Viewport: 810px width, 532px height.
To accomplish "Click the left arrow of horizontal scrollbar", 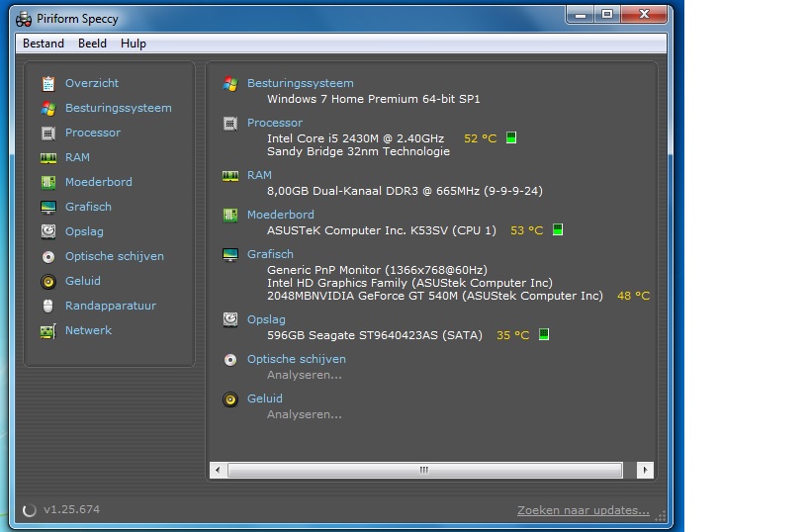I will tap(218, 470).
